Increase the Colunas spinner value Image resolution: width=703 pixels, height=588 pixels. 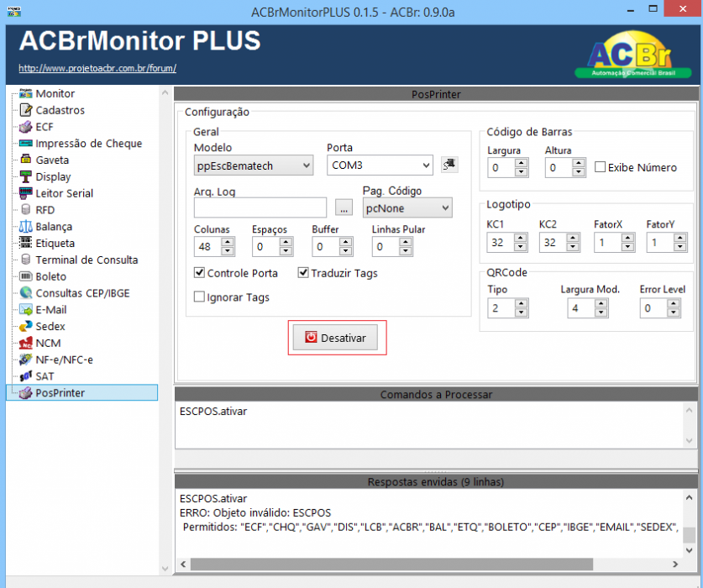[228, 242]
